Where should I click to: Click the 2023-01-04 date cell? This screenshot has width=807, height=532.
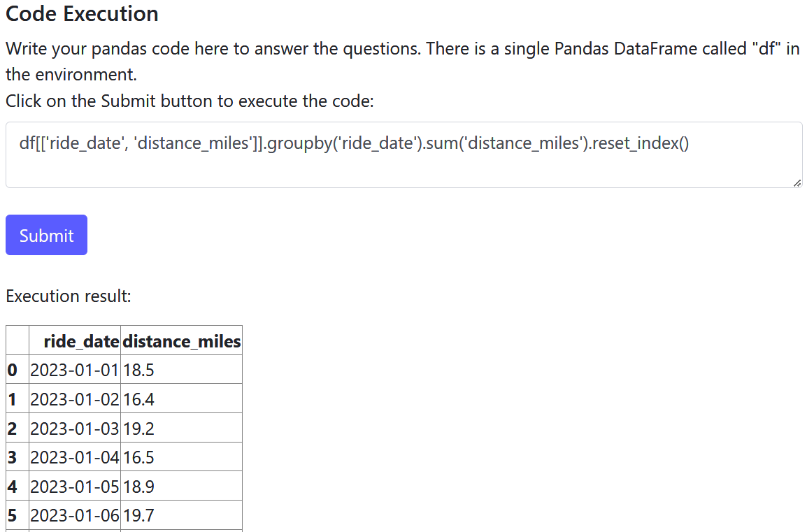tap(75, 457)
